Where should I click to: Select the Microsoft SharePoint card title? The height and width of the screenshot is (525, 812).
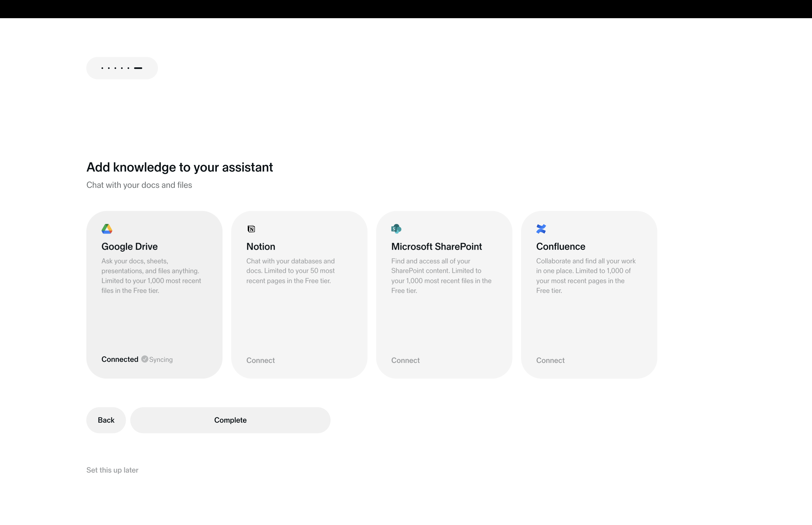coord(436,246)
